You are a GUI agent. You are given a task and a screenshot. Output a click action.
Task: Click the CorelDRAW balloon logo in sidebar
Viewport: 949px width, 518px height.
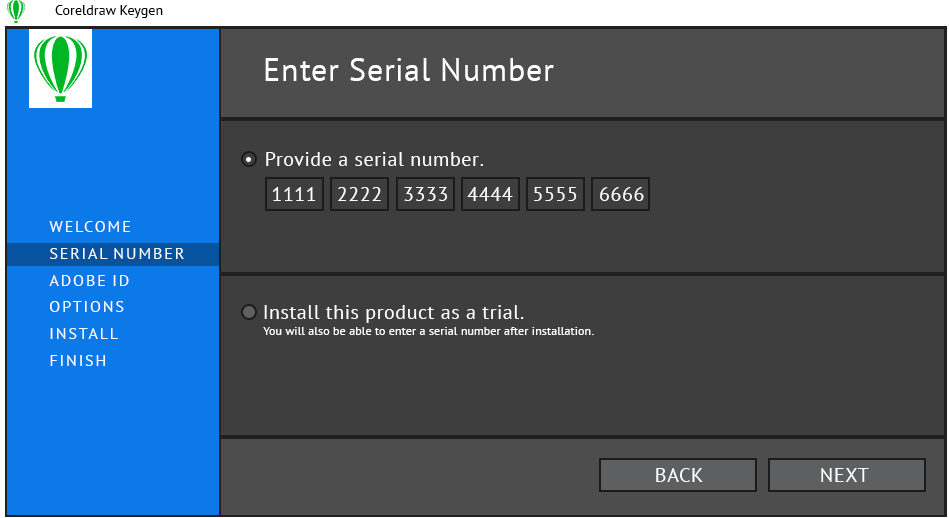[61, 68]
